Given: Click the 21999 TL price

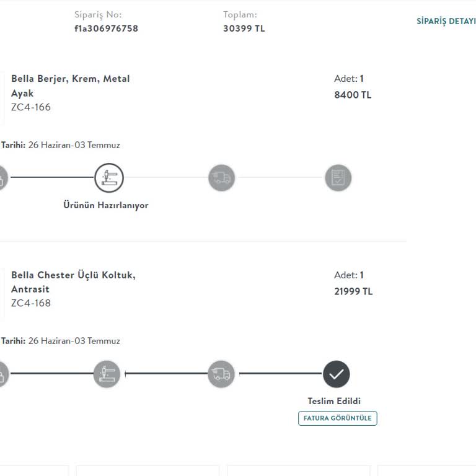Looking at the screenshot, I should 353,291.
